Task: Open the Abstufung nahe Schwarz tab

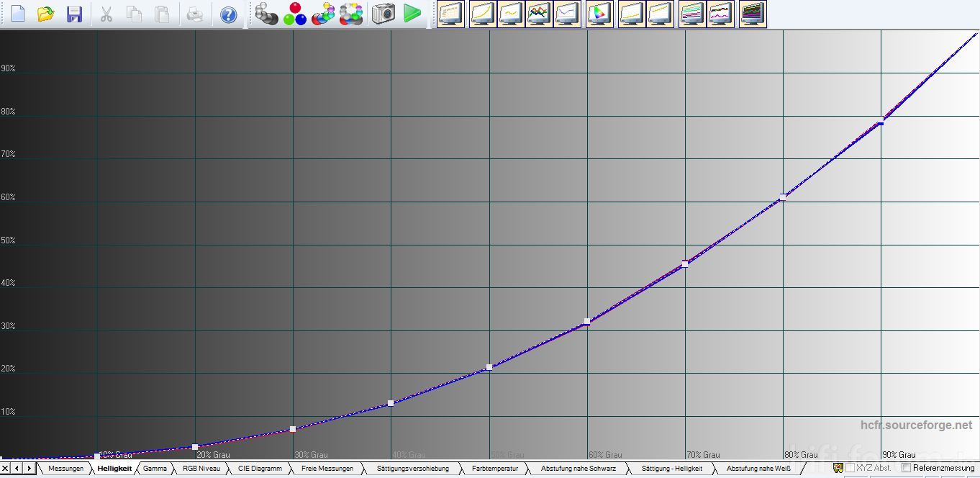Action: 578,469
